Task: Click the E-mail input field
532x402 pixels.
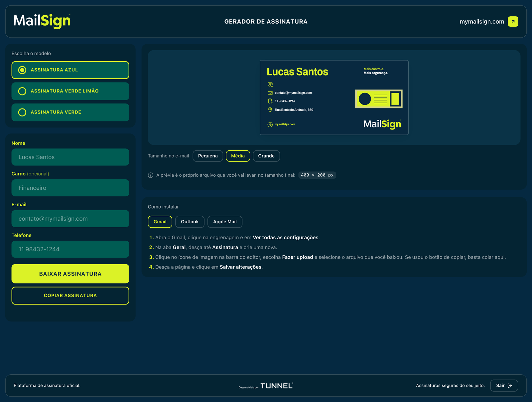Action: [70, 219]
